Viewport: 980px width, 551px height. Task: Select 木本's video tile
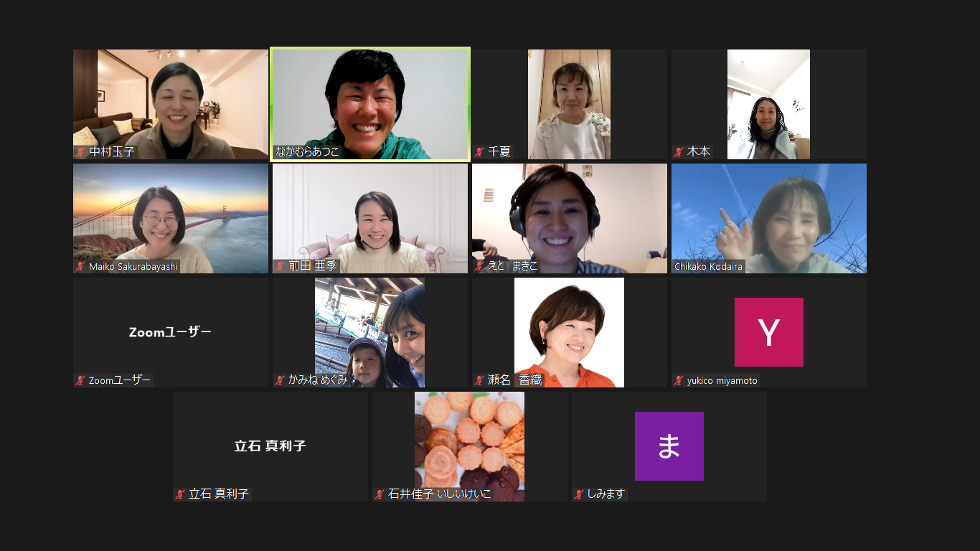coord(768,104)
